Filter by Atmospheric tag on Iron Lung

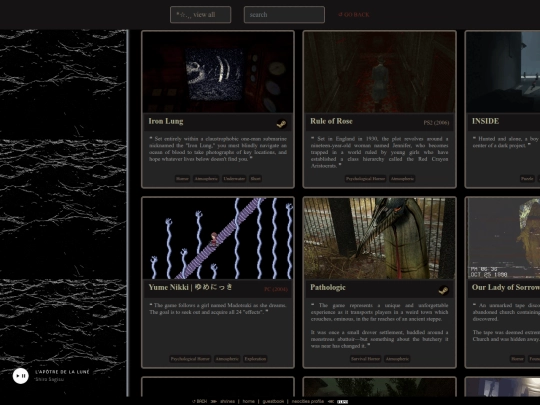click(206, 178)
